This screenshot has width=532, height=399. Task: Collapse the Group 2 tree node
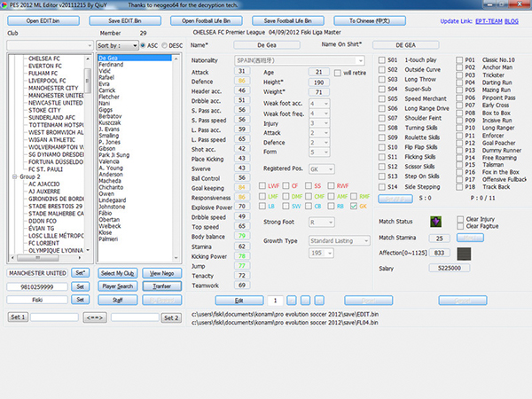click(x=14, y=176)
